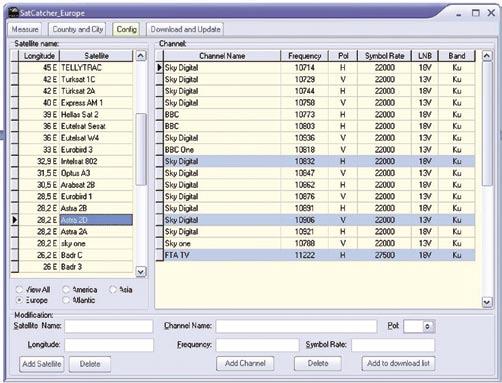Click frequency 10773 in BBC row
Screen dimensions: 502x383
(x=305, y=114)
